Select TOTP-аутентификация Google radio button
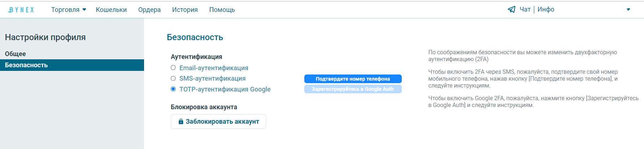 (x=173, y=89)
